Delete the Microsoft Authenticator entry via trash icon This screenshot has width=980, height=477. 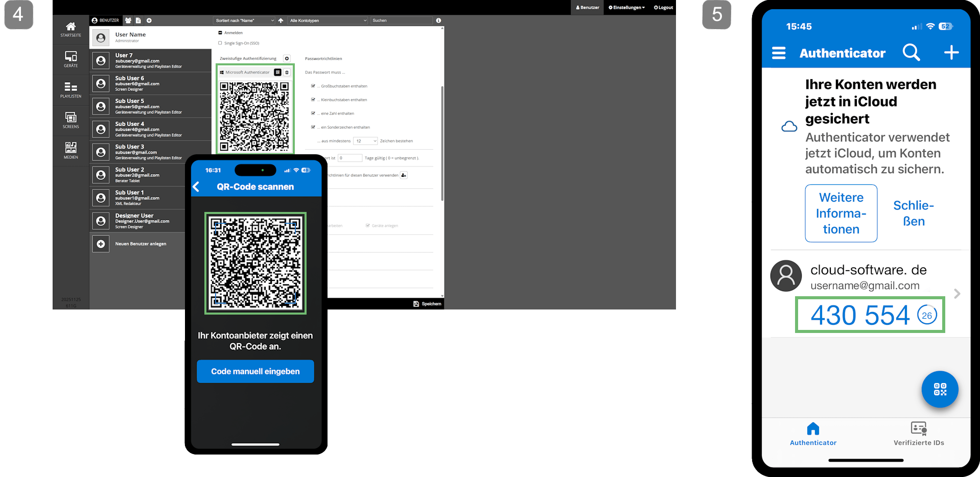click(x=287, y=73)
